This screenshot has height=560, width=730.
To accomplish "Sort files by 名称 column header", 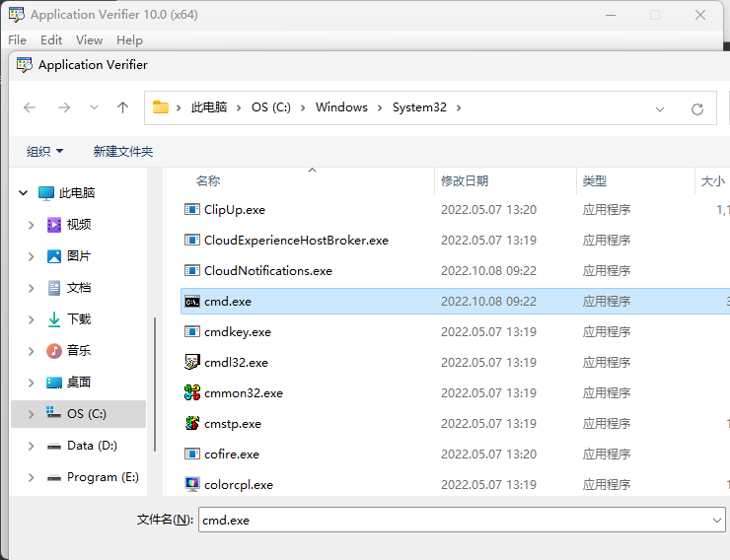I will tap(208, 181).
